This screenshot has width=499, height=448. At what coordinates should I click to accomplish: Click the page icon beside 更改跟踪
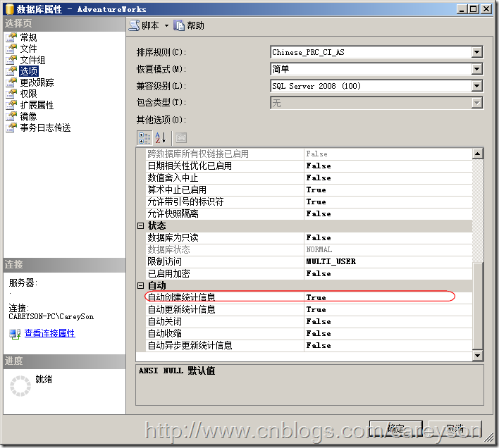pyautogui.click(x=11, y=82)
